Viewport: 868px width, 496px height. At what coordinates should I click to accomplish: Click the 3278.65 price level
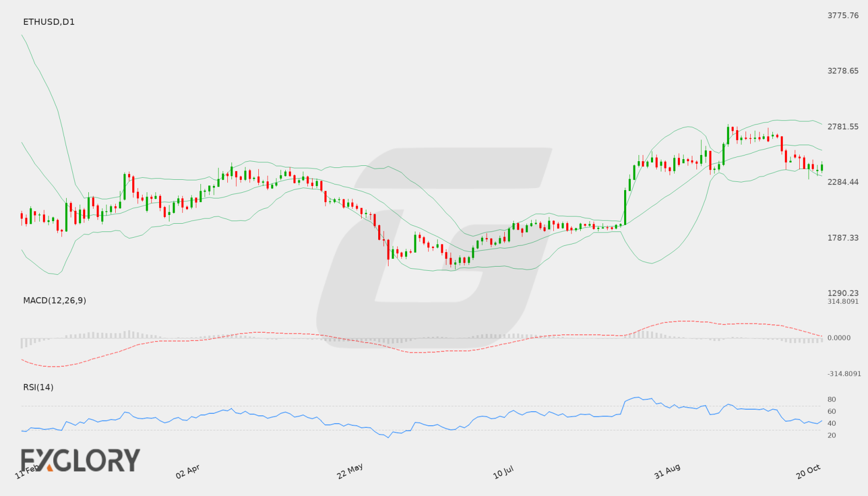(843, 71)
